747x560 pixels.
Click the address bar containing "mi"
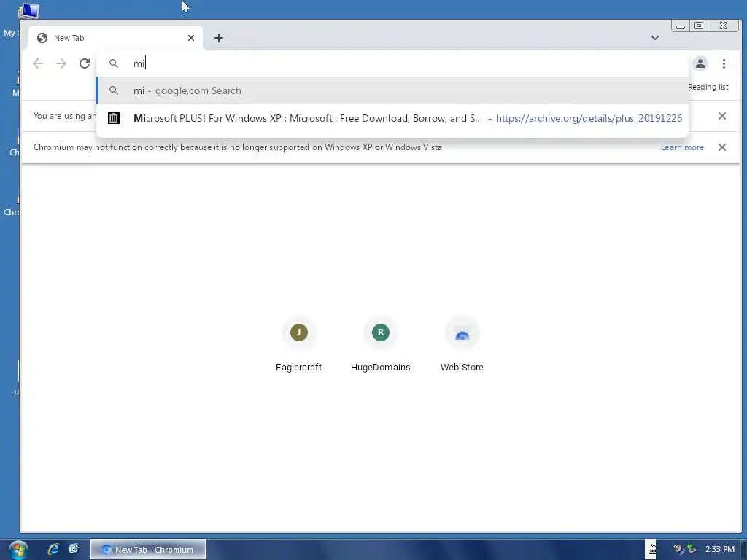click(x=392, y=63)
